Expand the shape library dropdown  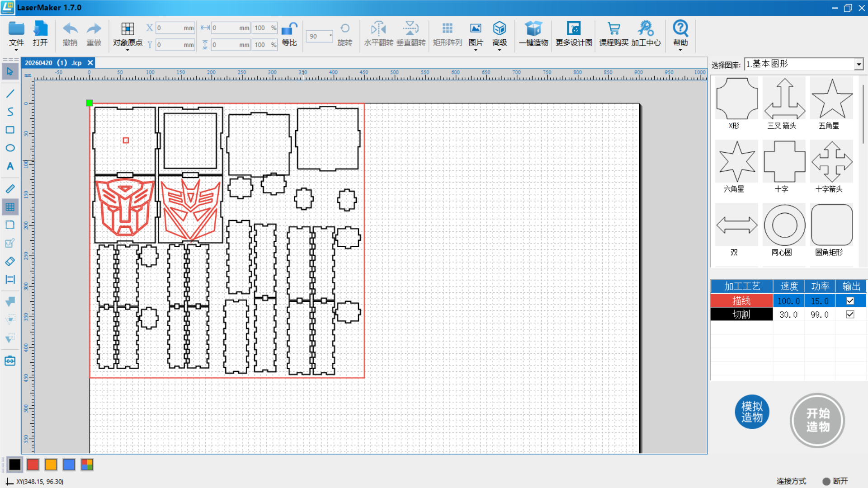click(x=859, y=64)
